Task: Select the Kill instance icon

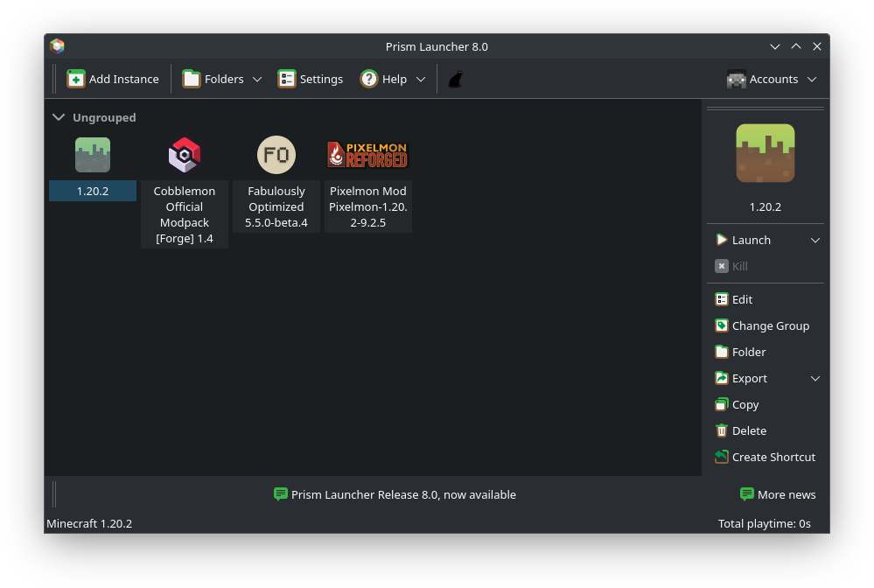Action: click(x=722, y=266)
